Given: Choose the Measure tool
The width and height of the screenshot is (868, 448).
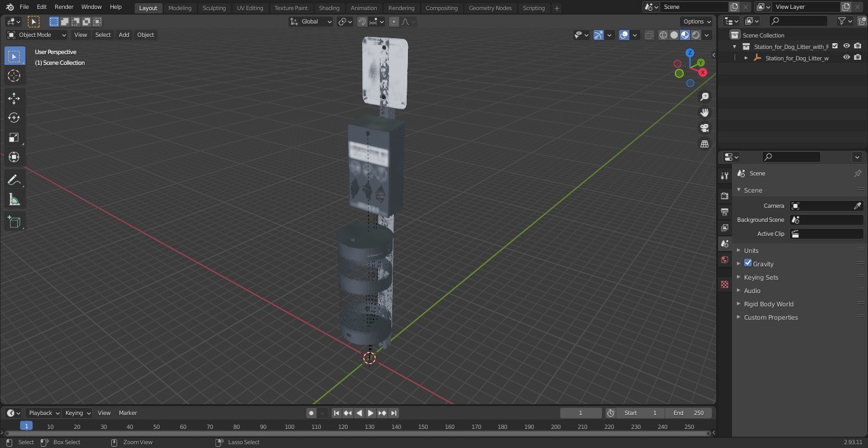Looking at the screenshot, I should click(x=14, y=200).
